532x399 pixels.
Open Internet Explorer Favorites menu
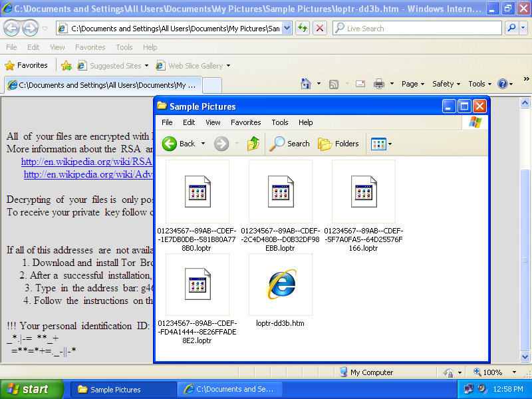[90, 47]
